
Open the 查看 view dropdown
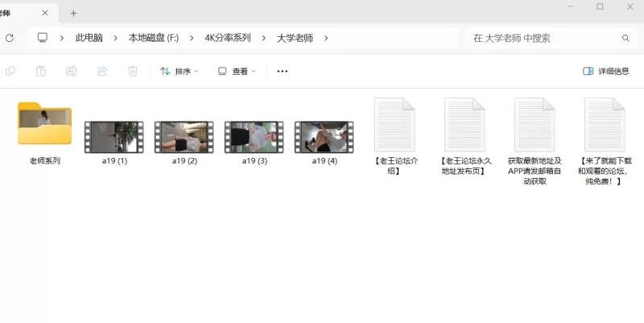[237, 71]
